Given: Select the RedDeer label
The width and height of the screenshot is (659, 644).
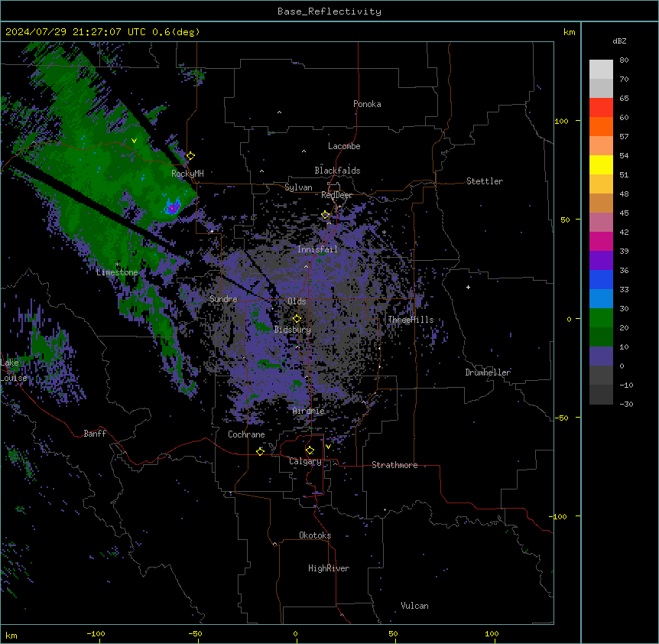Looking at the screenshot, I should point(336,195).
